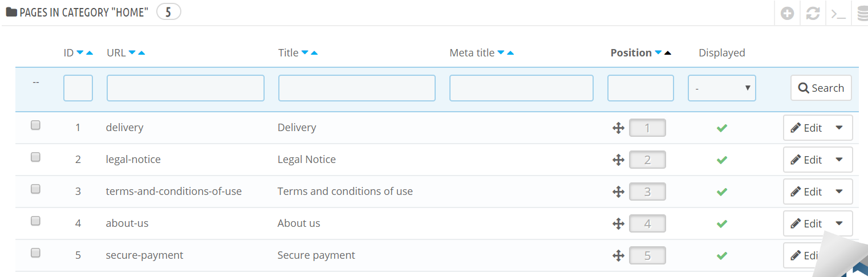This screenshot has width=868, height=277.
Task: Open the Displayed filter dropdown
Action: [721, 88]
